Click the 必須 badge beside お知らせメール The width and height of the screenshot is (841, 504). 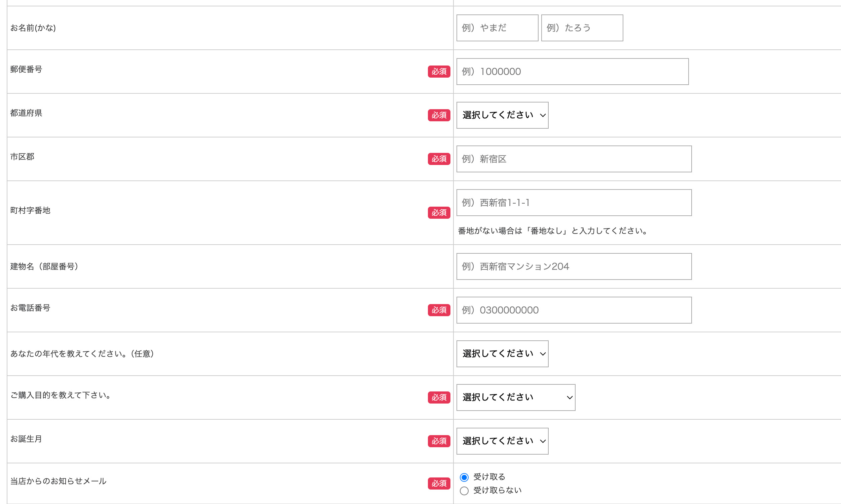tap(439, 483)
